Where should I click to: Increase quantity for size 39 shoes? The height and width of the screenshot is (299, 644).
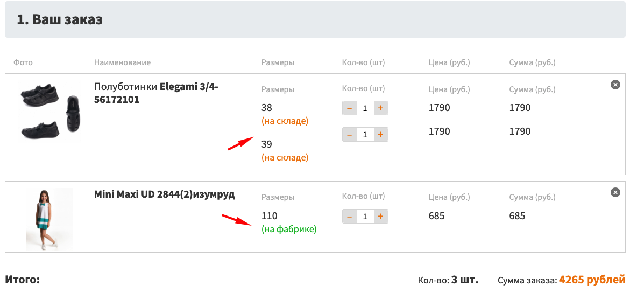380,134
